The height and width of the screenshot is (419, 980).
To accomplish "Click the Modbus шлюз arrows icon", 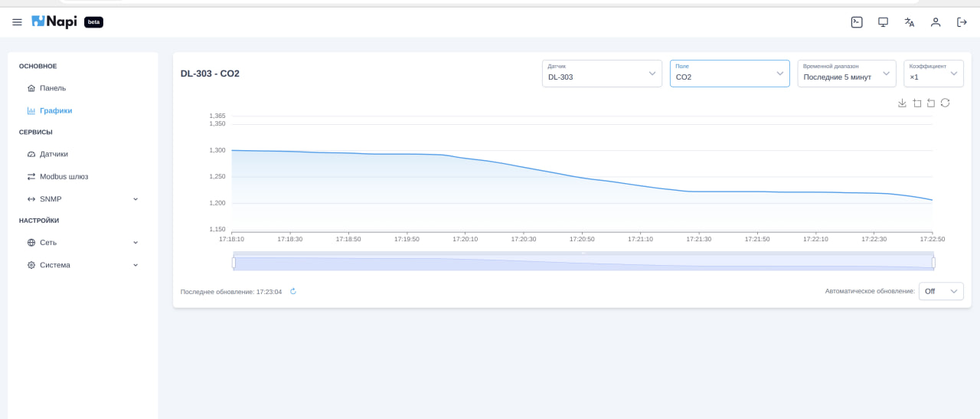I will 31,176.
